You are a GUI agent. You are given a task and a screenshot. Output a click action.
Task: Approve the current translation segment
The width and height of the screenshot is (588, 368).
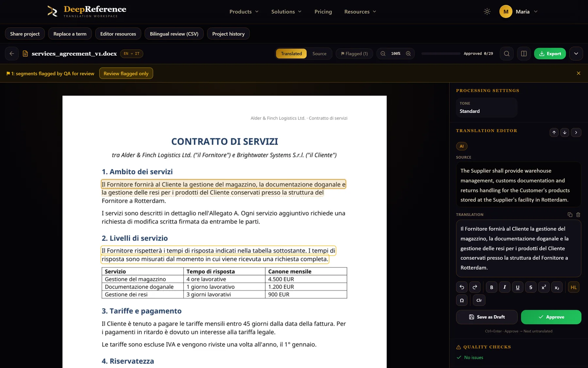[x=551, y=317]
